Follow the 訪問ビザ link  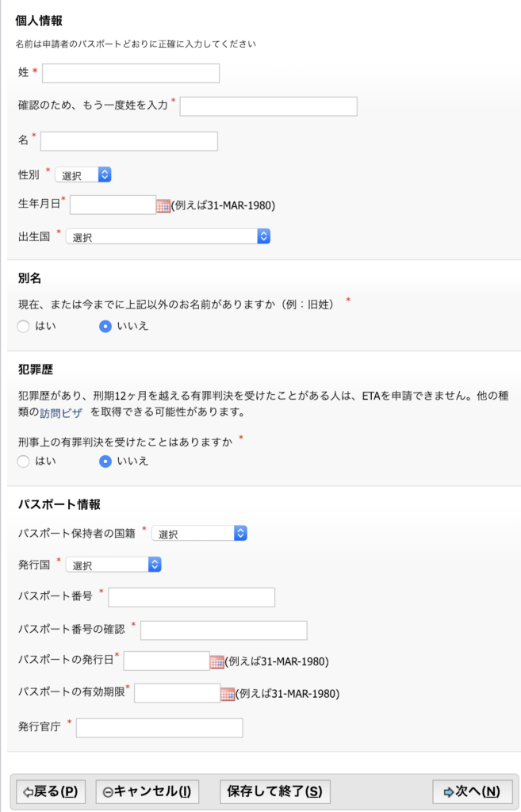[x=60, y=413]
